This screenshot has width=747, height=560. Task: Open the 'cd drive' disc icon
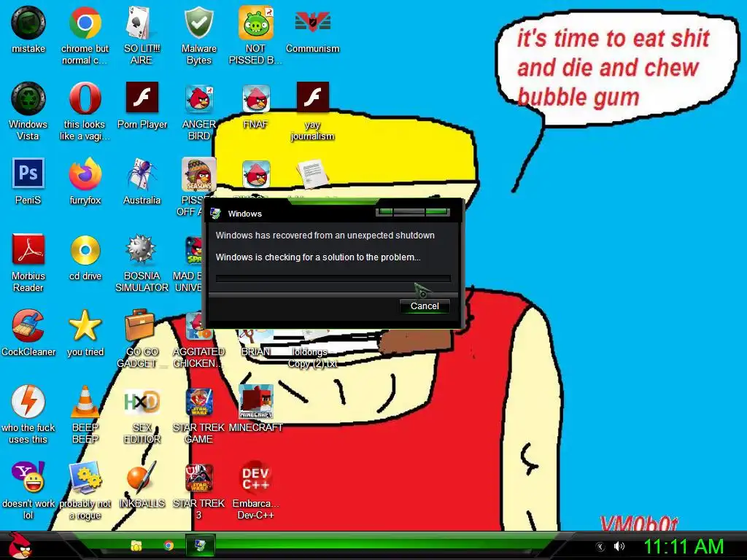click(x=85, y=250)
